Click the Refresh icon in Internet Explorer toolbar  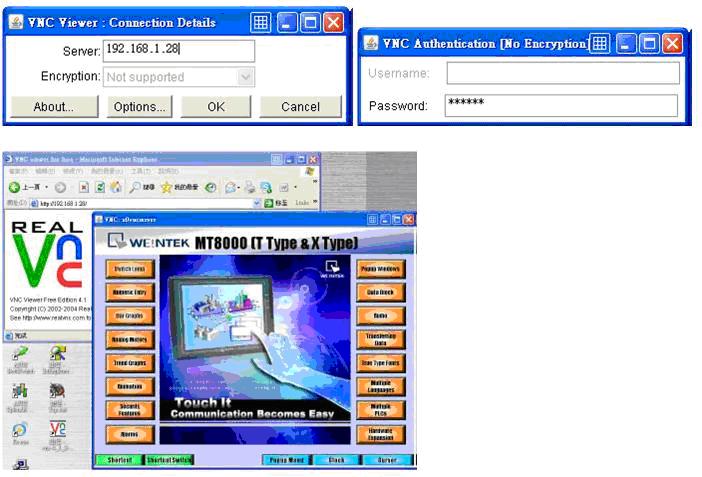100,187
